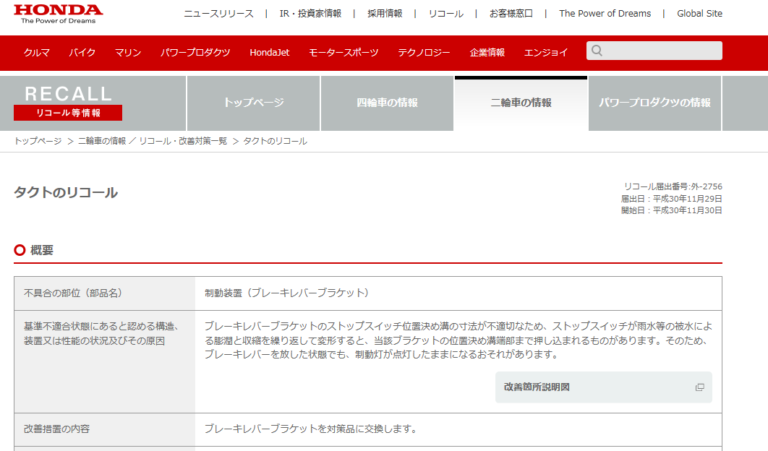
Task: Select HondaJet in red navigation bar
Action: pyautogui.click(x=269, y=52)
